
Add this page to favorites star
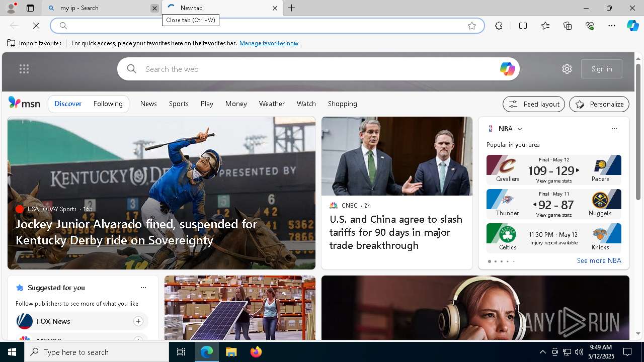click(472, 26)
